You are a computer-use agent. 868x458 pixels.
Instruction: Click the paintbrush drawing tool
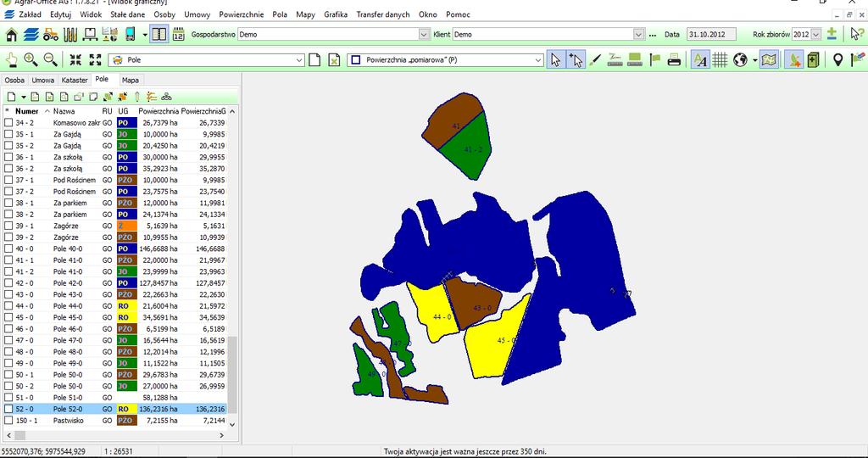coord(595,60)
